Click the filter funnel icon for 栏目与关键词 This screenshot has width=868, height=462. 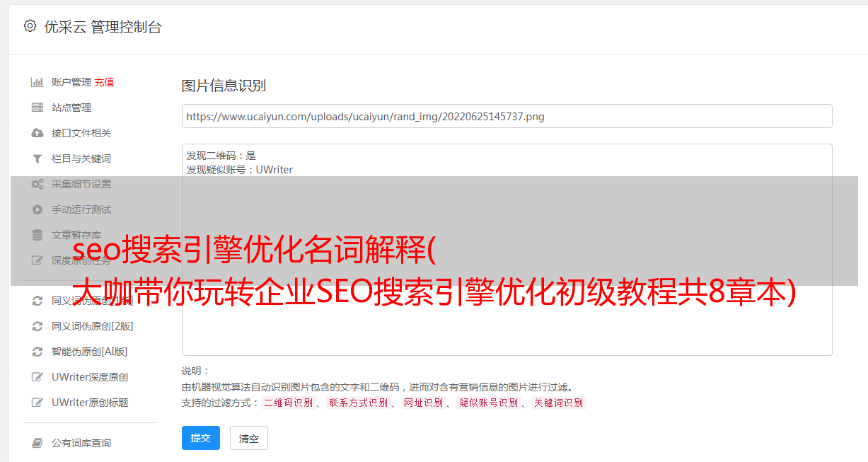coord(37,158)
